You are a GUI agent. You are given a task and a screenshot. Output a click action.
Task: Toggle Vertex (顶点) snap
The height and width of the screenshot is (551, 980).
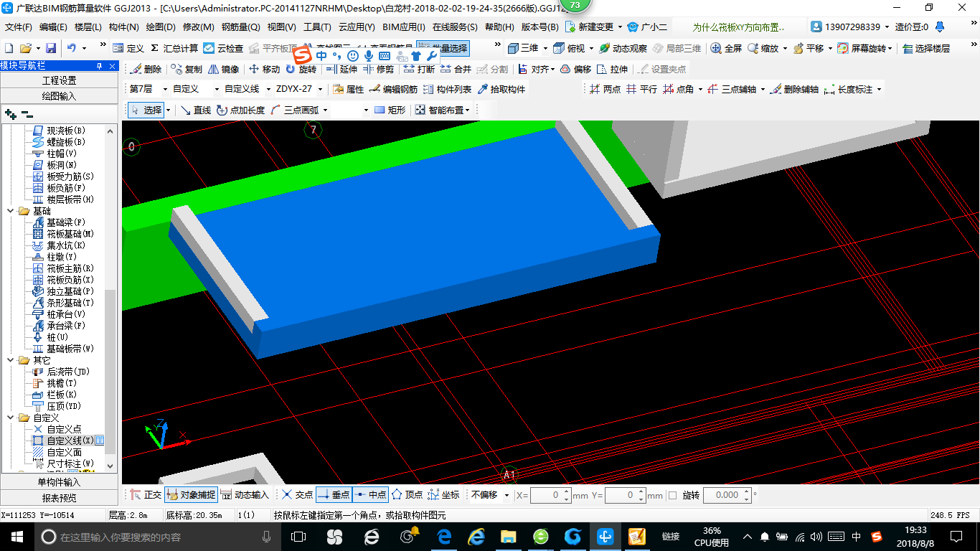pyautogui.click(x=407, y=495)
